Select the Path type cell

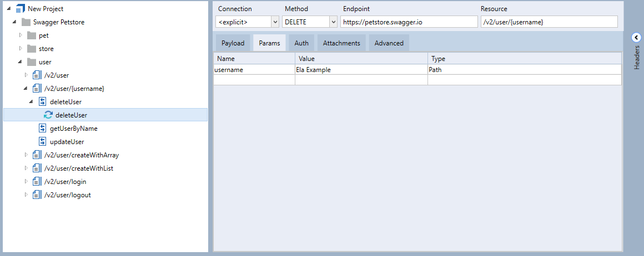coord(525,70)
